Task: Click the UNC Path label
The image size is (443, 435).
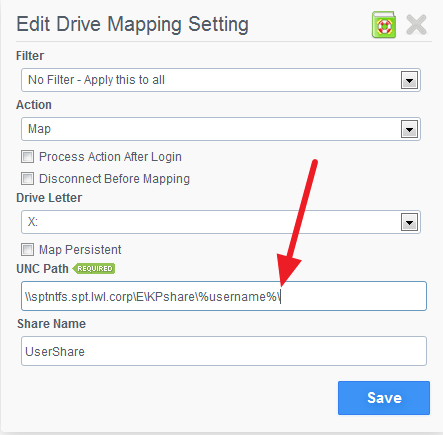Action: click(42, 269)
